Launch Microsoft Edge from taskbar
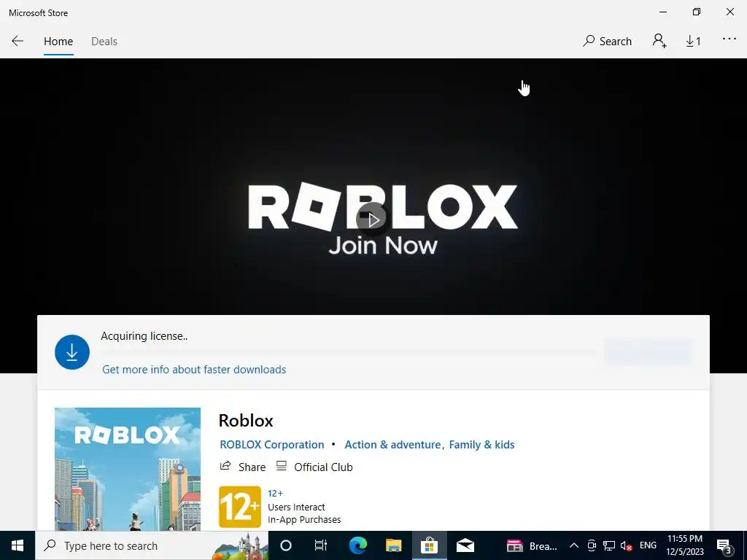The image size is (747, 560). pyautogui.click(x=357, y=545)
